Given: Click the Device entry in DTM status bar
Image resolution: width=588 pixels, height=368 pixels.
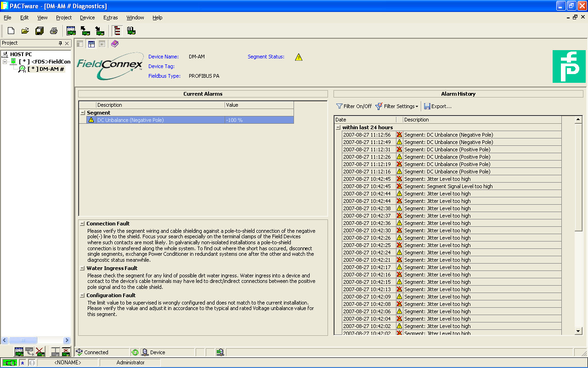Looking at the screenshot, I should coord(167,352).
